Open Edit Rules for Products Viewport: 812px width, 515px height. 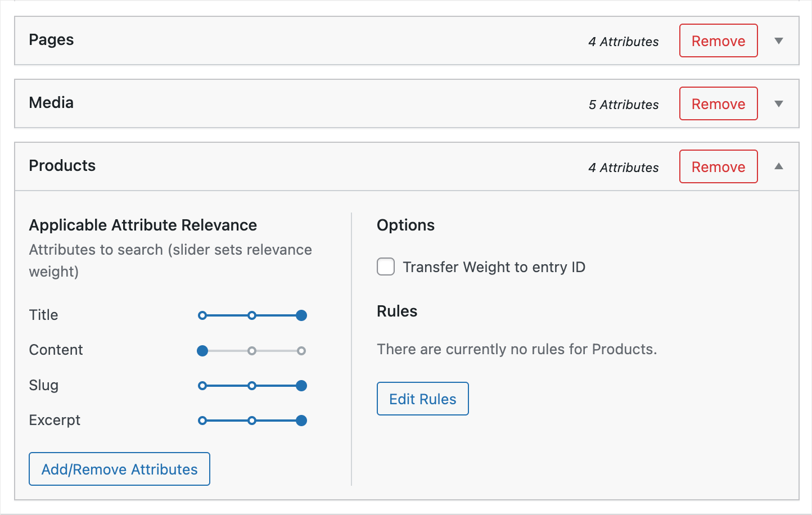(423, 399)
